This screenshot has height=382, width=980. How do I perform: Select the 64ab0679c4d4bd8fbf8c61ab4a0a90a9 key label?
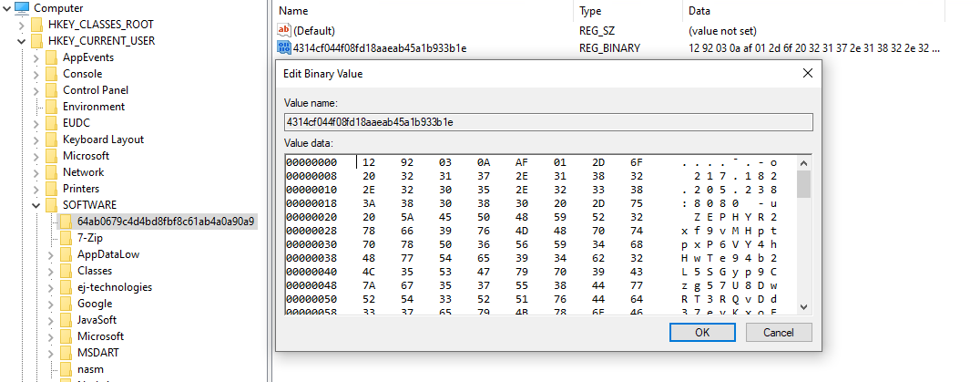click(x=166, y=222)
